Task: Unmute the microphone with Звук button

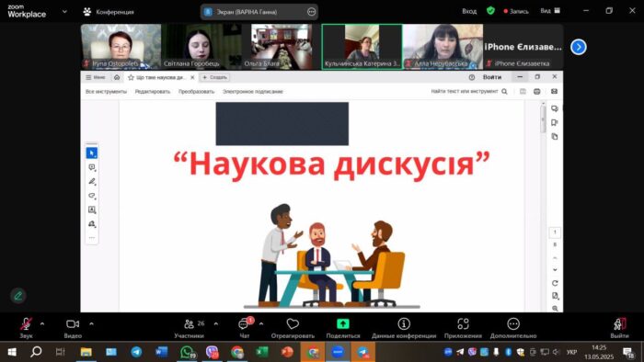Action: click(x=26, y=328)
